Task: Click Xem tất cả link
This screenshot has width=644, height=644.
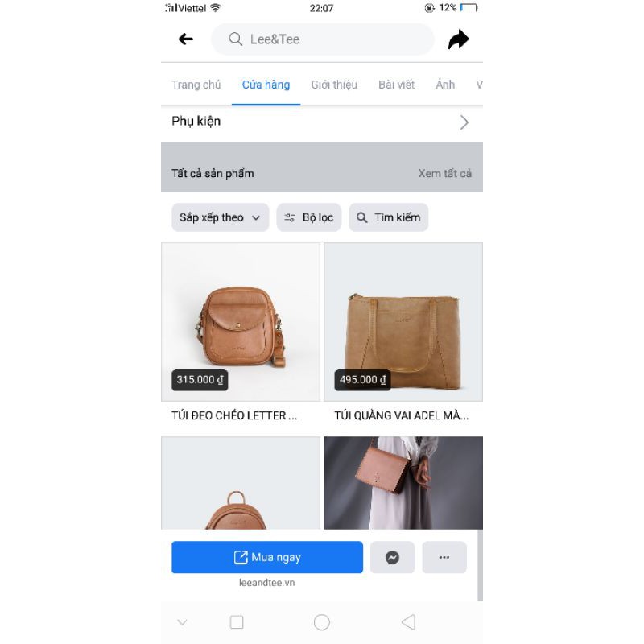Action: 445,173
